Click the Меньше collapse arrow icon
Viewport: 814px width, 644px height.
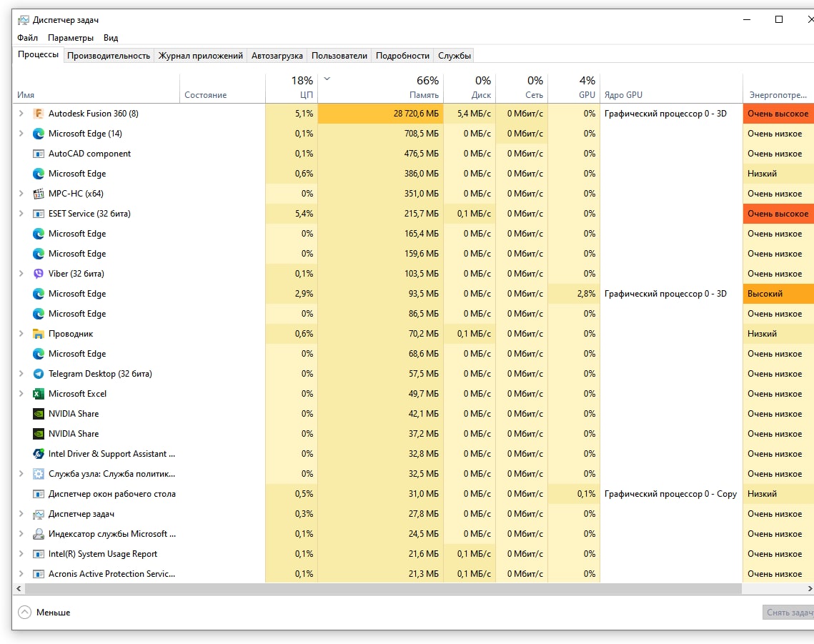pyautogui.click(x=24, y=613)
